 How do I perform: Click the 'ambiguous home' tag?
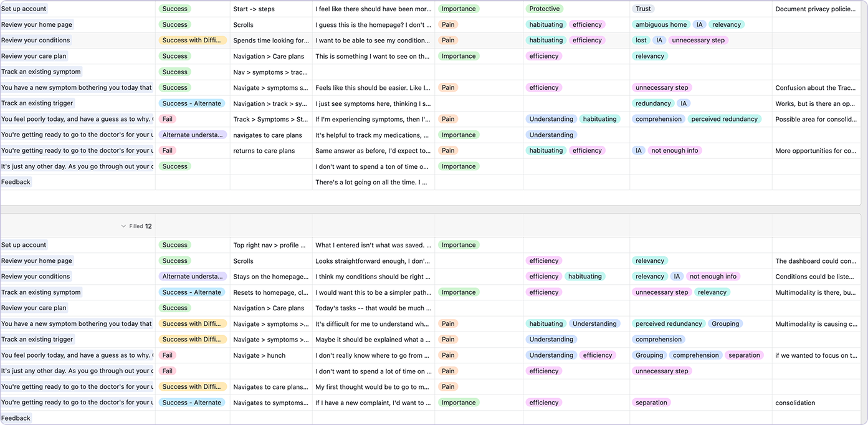661,25
